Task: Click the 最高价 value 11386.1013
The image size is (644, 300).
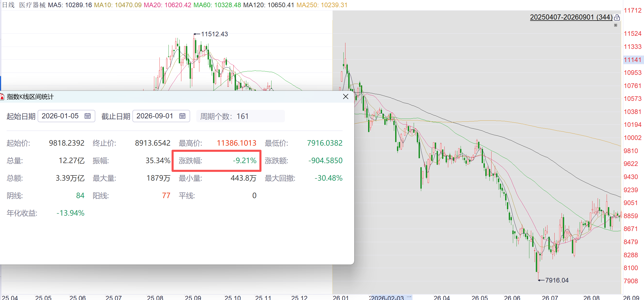Action: coord(236,143)
